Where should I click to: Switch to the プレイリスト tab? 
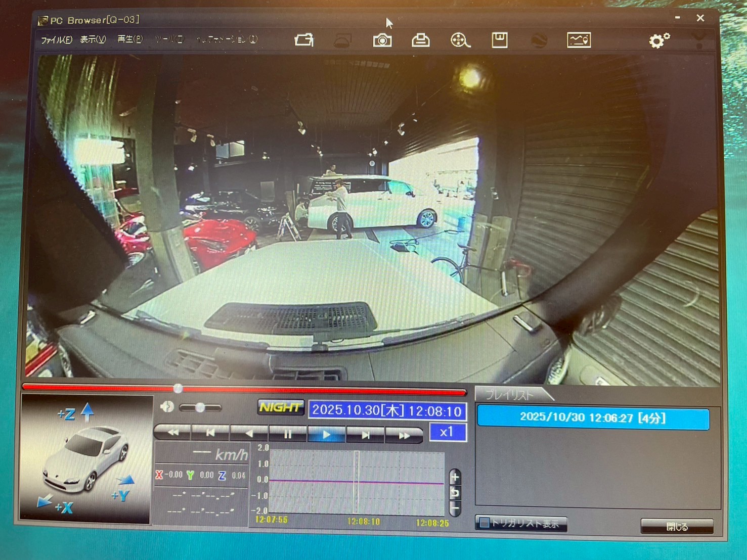(510, 395)
